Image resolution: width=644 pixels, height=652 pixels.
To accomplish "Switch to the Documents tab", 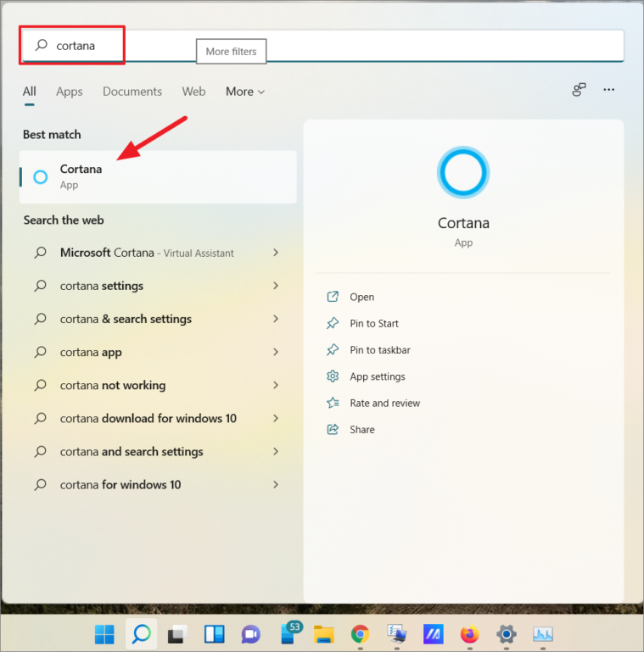I will pos(132,92).
